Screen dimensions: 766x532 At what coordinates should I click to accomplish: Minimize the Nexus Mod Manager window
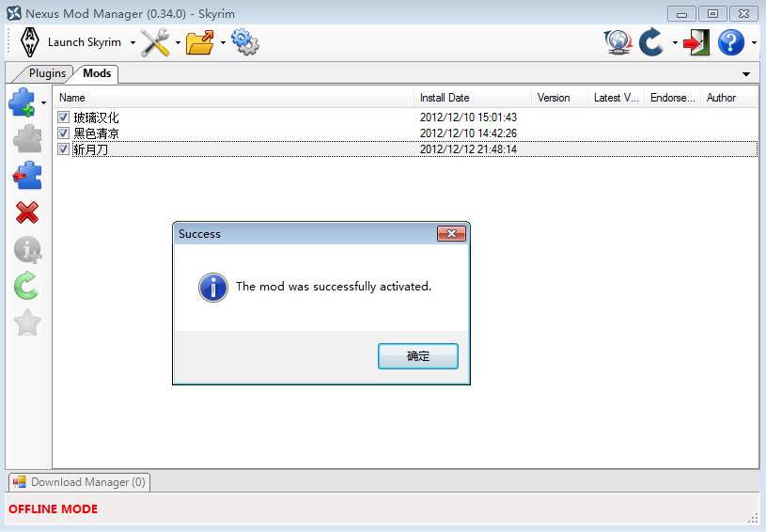682,14
